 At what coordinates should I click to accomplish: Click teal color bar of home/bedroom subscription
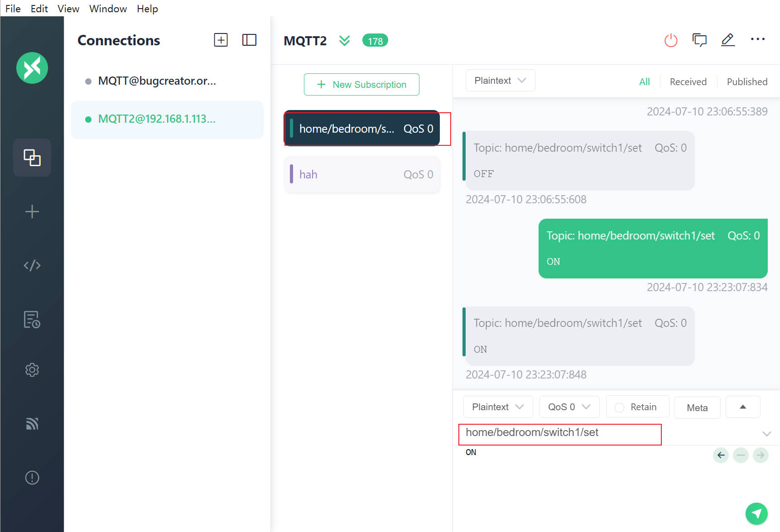(291, 129)
